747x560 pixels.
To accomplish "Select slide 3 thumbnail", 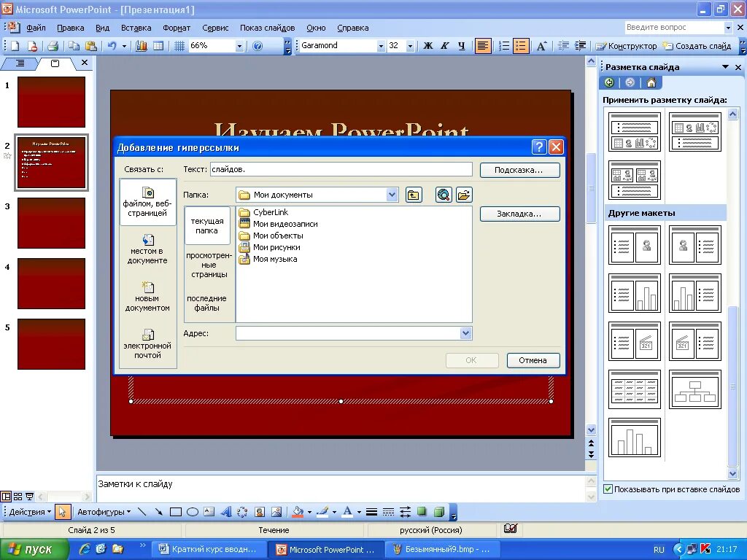I will pyautogui.click(x=52, y=223).
